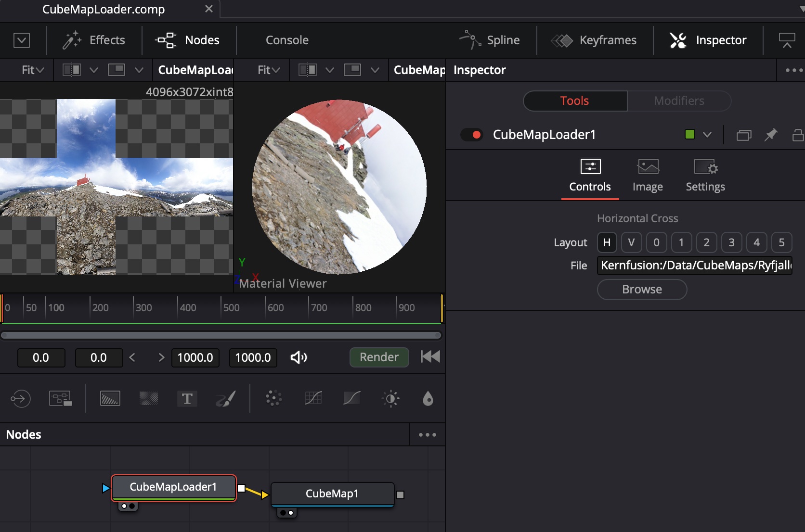
Task: Go to first frame
Action: [430, 357]
